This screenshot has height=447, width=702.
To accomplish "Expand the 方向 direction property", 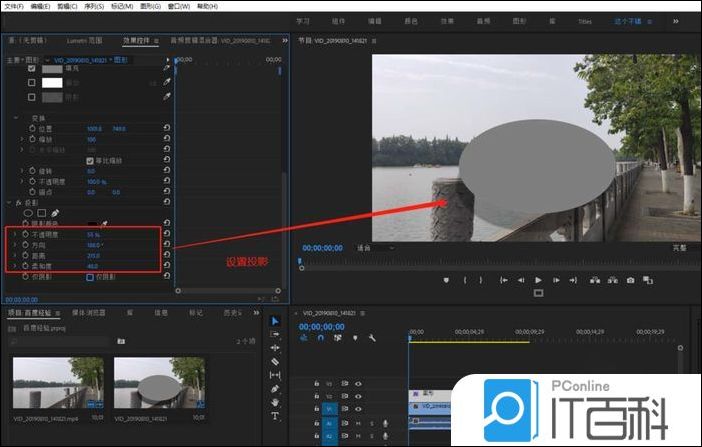I will tap(14, 245).
